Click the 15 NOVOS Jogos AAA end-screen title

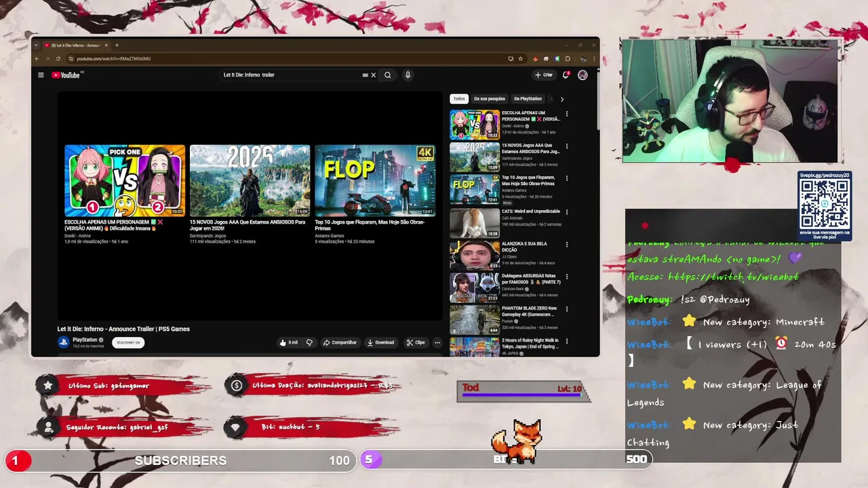coord(248,225)
